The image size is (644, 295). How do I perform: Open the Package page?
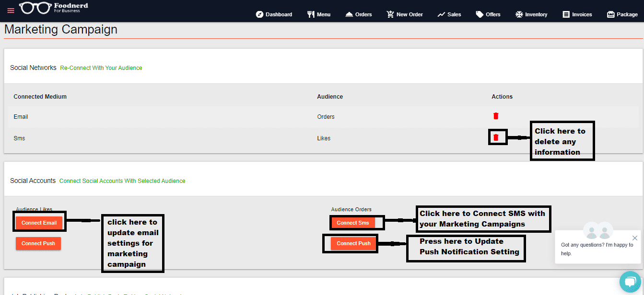pos(622,14)
